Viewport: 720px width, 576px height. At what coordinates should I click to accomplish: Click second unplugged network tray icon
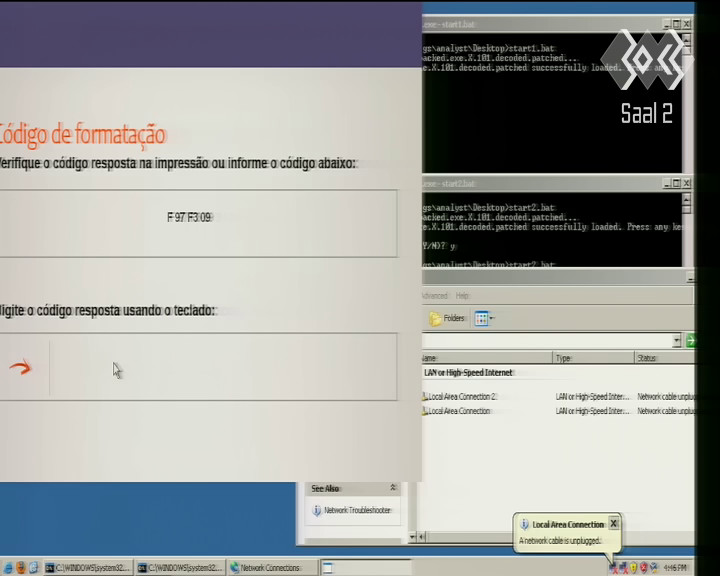[x=623, y=568]
